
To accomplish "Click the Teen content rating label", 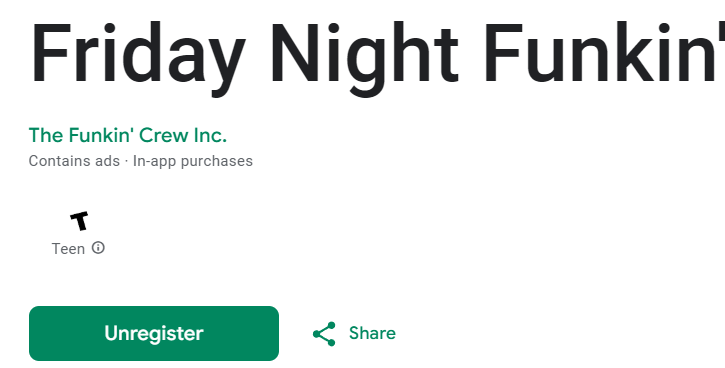I will 68,249.
